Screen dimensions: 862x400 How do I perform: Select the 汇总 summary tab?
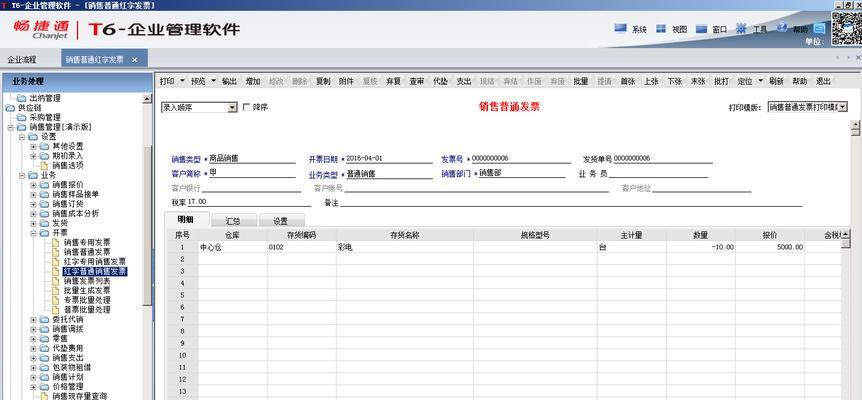click(233, 221)
